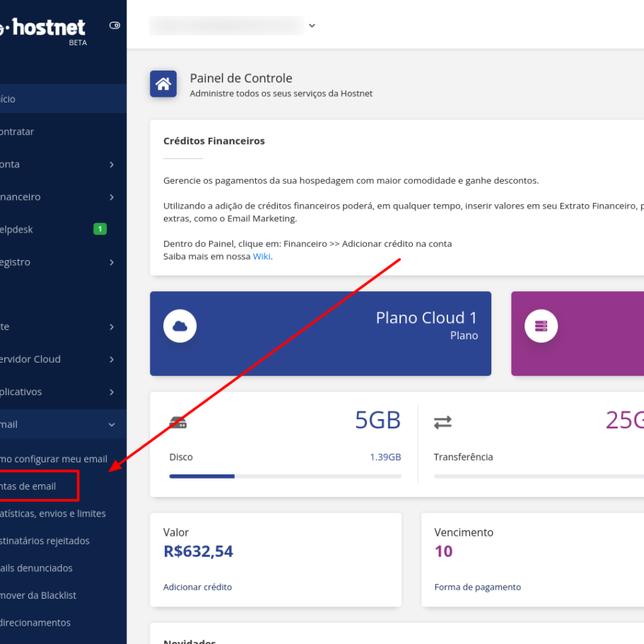644x644 pixels.
Task: Click the cloud icon on Plano Cloud 1
Action: 180,326
